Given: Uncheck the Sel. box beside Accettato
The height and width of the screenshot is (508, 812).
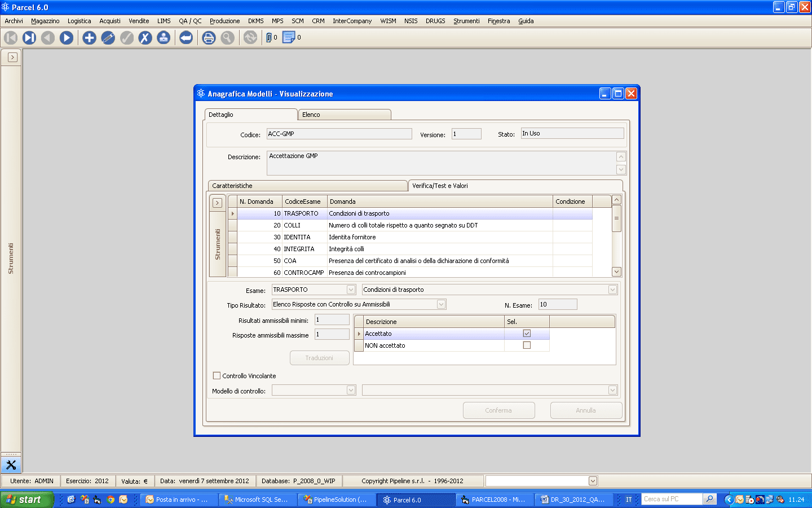Looking at the screenshot, I should pyautogui.click(x=526, y=333).
